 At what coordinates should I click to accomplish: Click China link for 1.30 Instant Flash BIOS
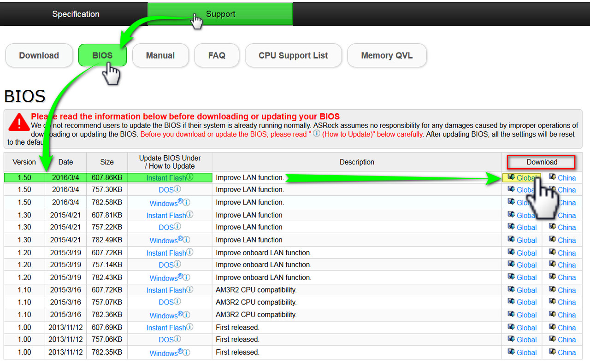[566, 216]
